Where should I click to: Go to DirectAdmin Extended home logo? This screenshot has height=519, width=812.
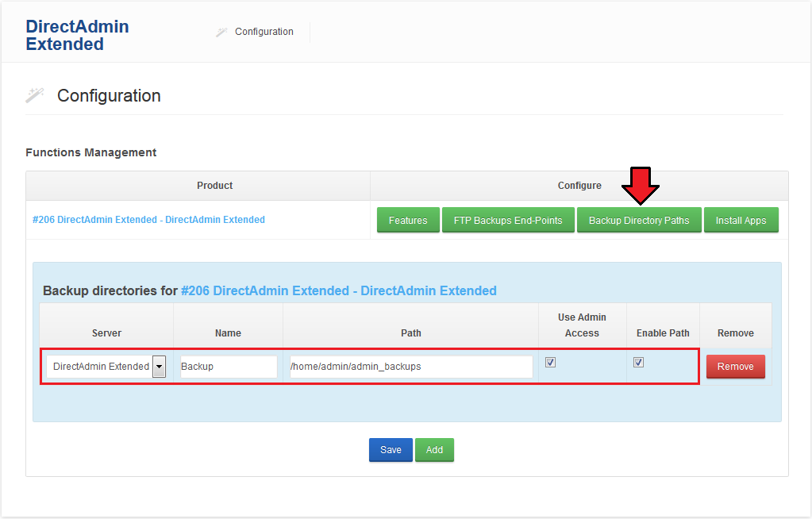(x=77, y=35)
